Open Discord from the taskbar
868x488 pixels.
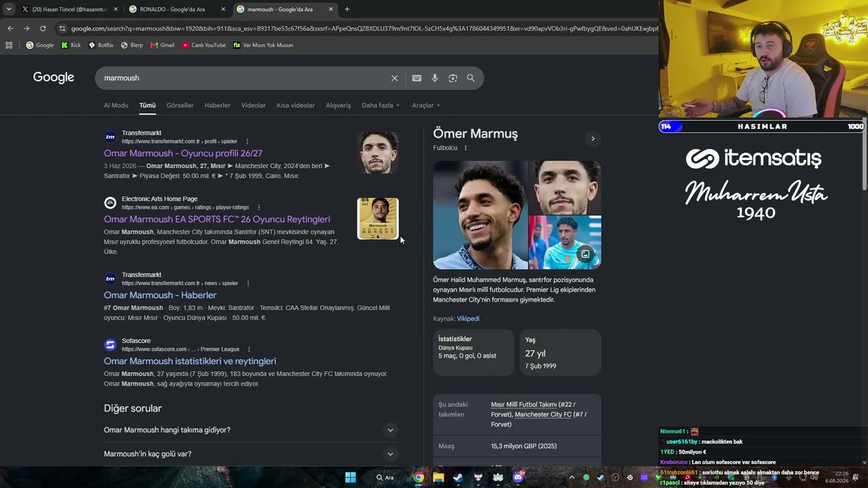pyautogui.click(x=519, y=478)
